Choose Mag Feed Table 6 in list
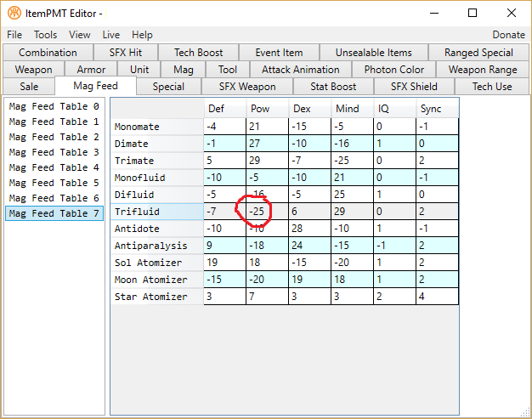 pyautogui.click(x=54, y=198)
